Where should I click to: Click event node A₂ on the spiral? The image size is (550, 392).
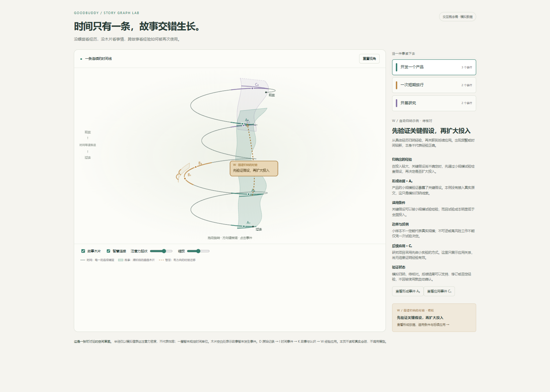[x=249, y=194]
